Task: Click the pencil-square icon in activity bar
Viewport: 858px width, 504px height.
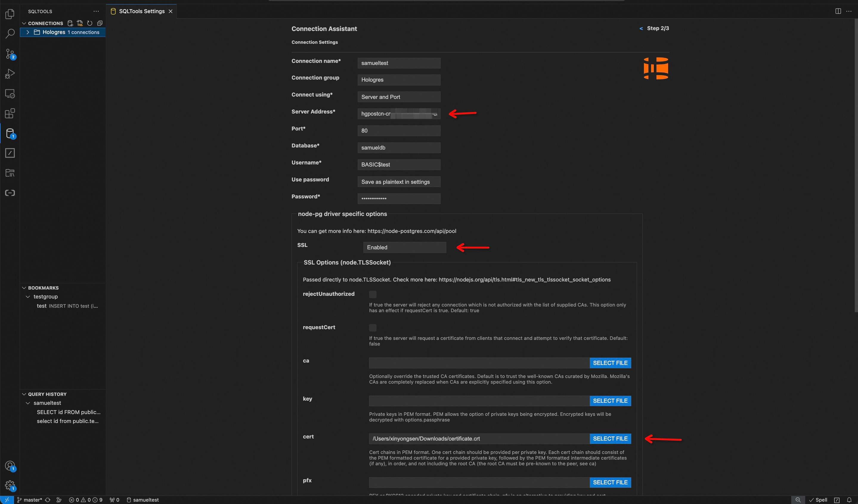Action: pyautogui.click(x=10, y=153)
